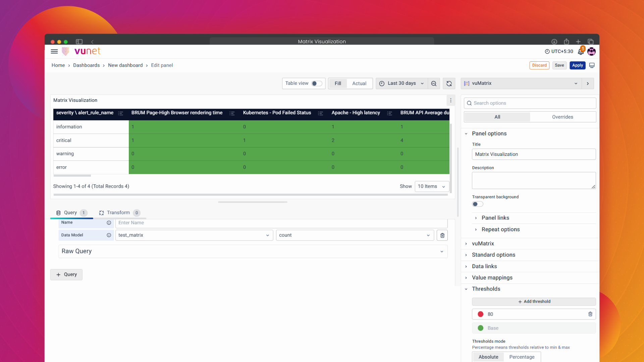The image size is (644, 362).
Task: Click the red color swatch for threshold 80
Action: coord(480,314)
